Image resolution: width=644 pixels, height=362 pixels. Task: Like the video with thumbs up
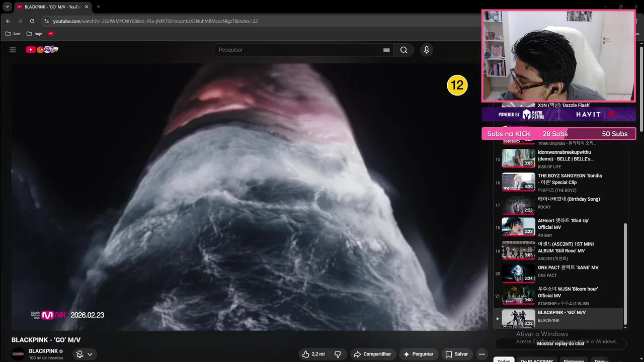[313, 354]
